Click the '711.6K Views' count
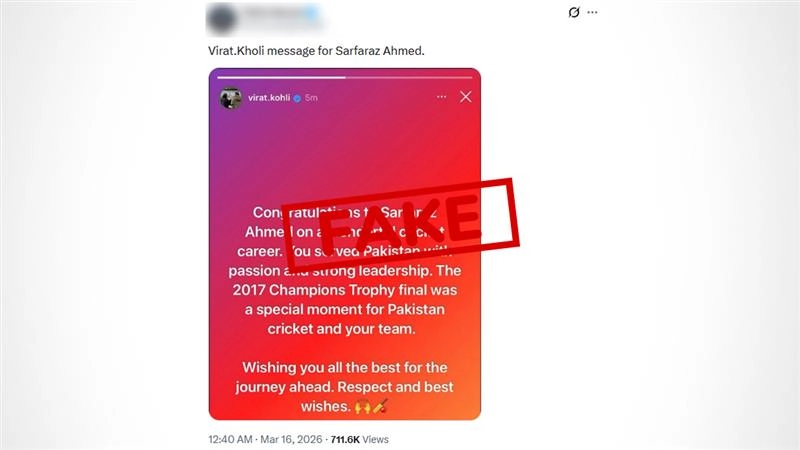800x450 pixels. 360,439
